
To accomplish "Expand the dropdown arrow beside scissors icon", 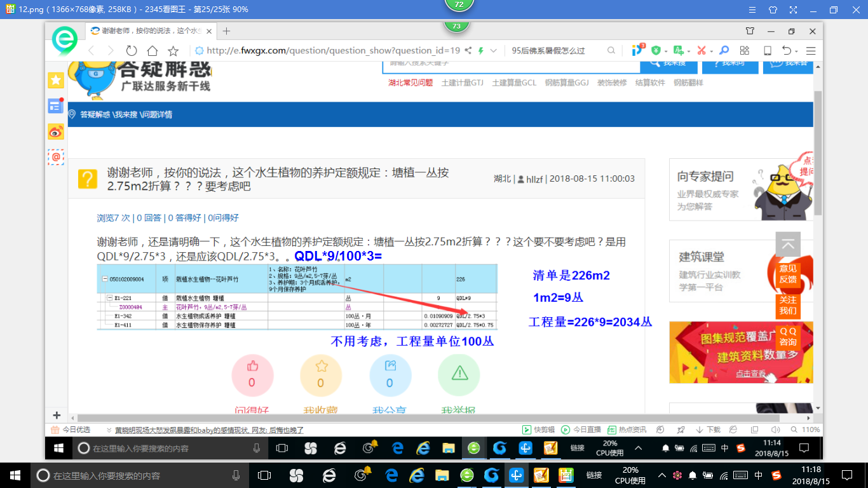I will point(712,51).
